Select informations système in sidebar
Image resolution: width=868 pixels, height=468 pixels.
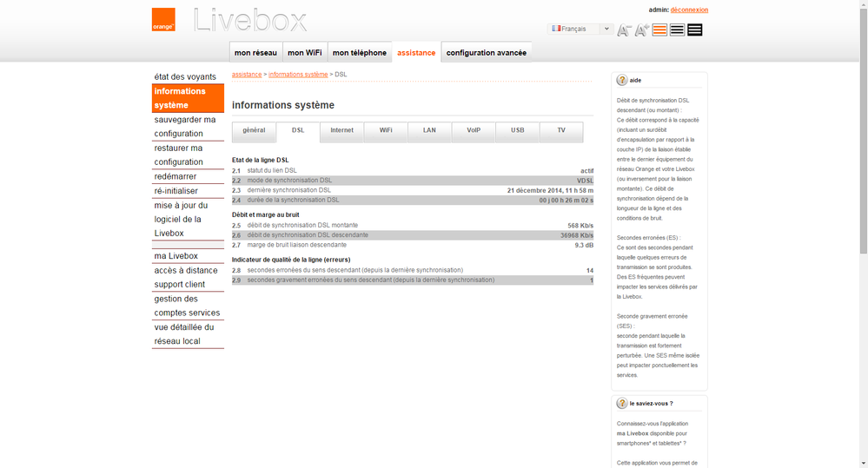click(x=188, y=98)
